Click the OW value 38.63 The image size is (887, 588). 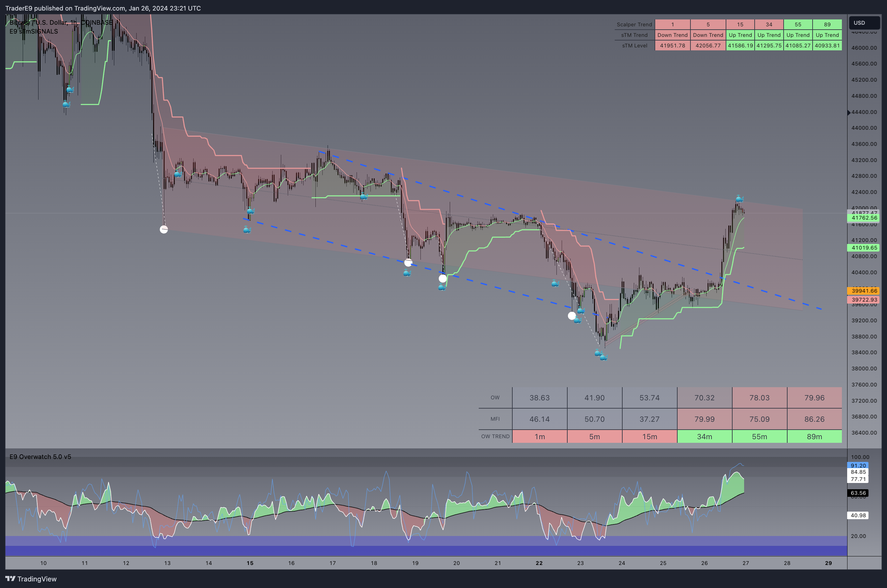coord(540,397)
